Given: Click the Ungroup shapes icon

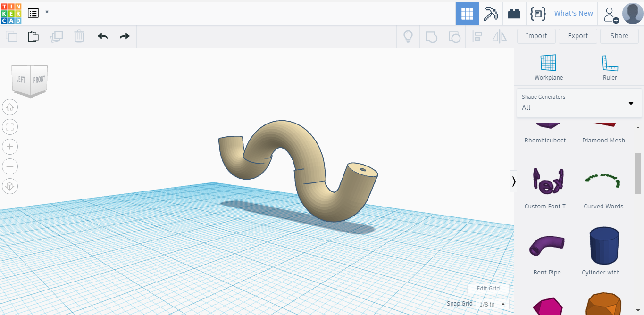Looking at the screenshot, I should (454, 36).
